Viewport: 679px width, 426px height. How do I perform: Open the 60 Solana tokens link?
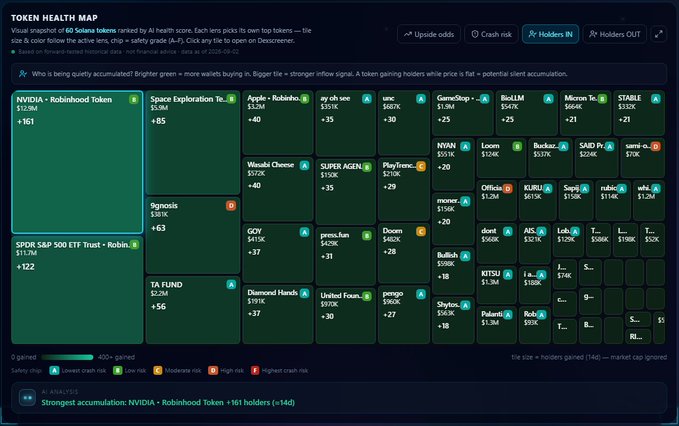(x=91, y=31)
